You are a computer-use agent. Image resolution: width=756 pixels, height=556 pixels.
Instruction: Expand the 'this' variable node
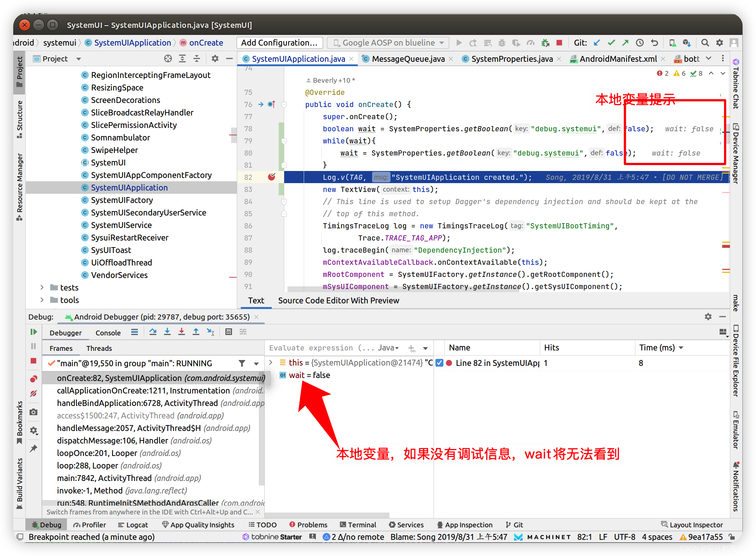pyautogui.click(x=271, y=363)
